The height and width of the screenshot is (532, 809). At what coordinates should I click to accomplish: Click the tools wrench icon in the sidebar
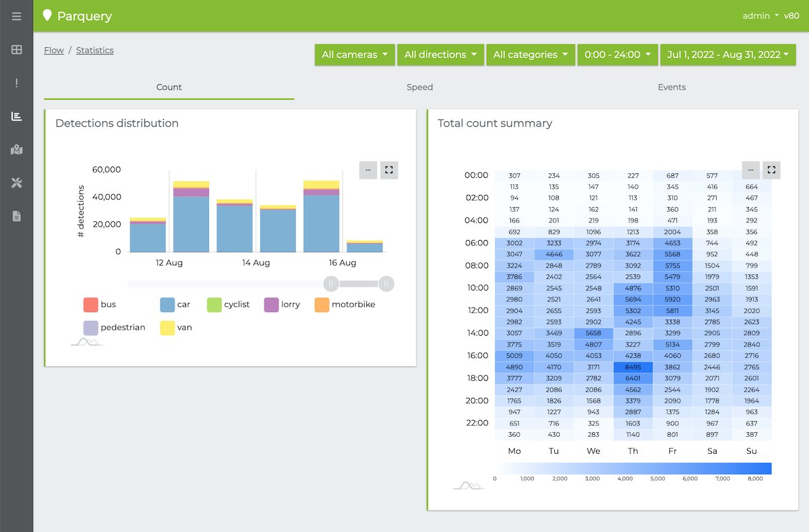click(x=16, y=182)
